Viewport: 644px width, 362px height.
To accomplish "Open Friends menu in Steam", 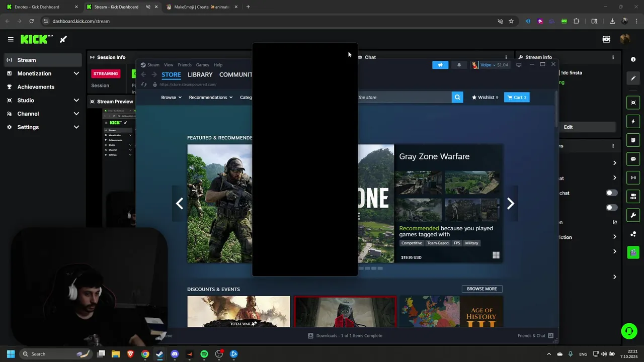I will (185, 65).
